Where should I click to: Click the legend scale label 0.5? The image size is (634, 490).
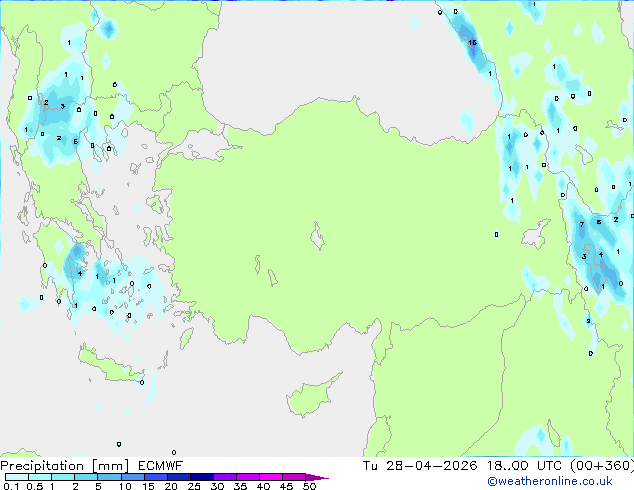34,486
